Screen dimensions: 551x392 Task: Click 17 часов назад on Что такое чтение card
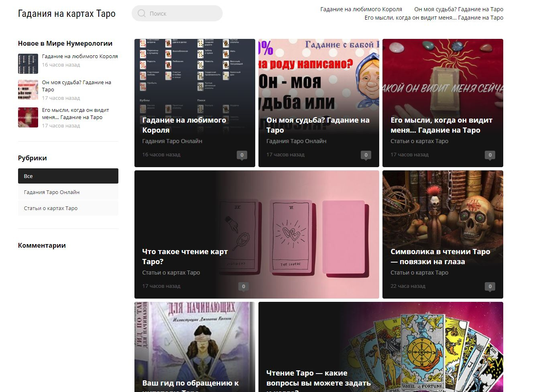pyautogui.click(x=161, y=286)
